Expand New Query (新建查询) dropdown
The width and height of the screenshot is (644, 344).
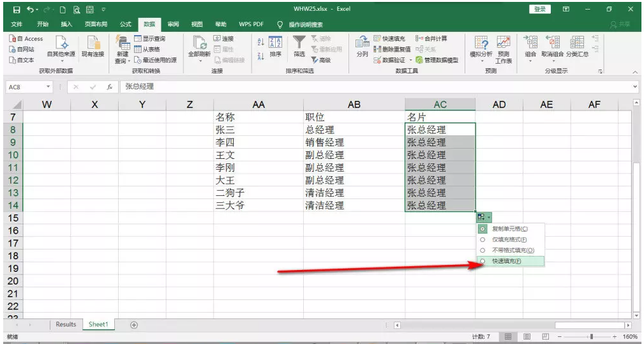(x=130, y=61)
